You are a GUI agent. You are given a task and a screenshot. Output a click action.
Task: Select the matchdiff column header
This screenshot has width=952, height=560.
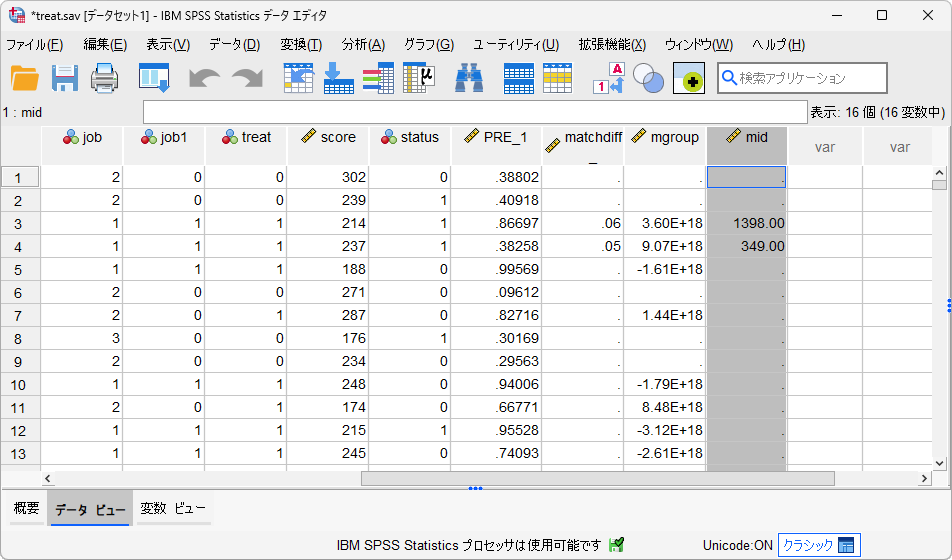coord(583,145)
